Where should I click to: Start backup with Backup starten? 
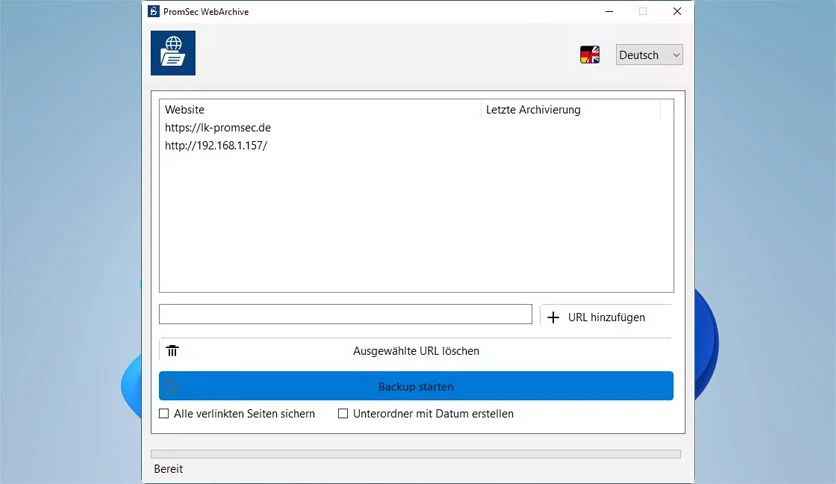coord(416,386)
